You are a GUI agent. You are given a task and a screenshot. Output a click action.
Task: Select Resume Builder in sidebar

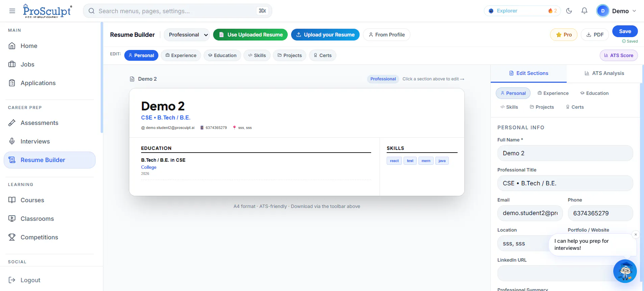[50, 160]
